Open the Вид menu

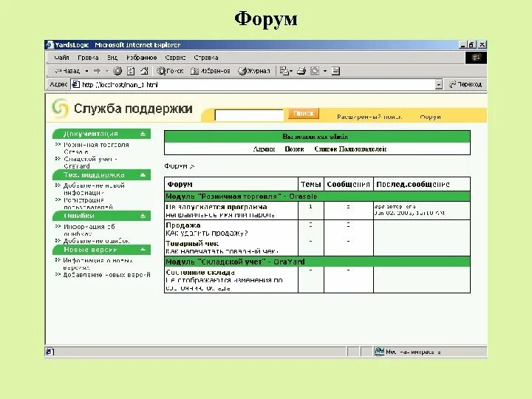(x=112, y=58)
